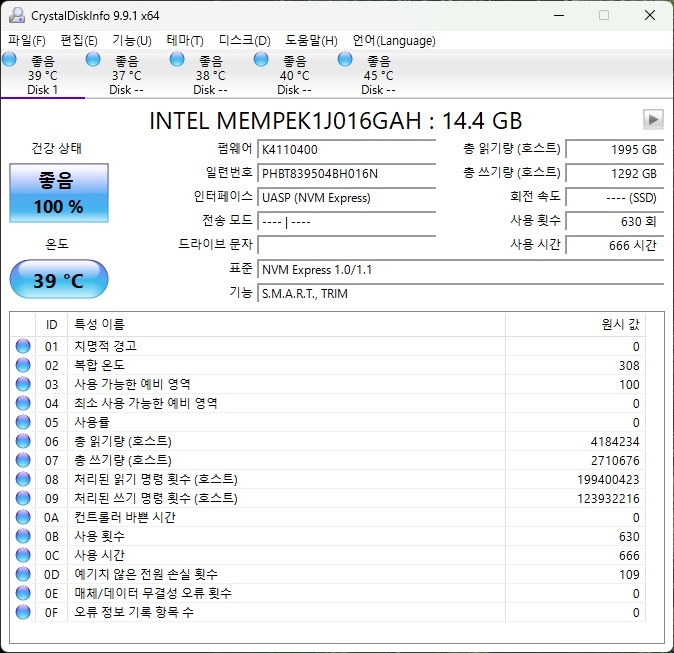The image size is (674, 653).
Task: Click the total host writes value 1292 GB
Action: 615,173
